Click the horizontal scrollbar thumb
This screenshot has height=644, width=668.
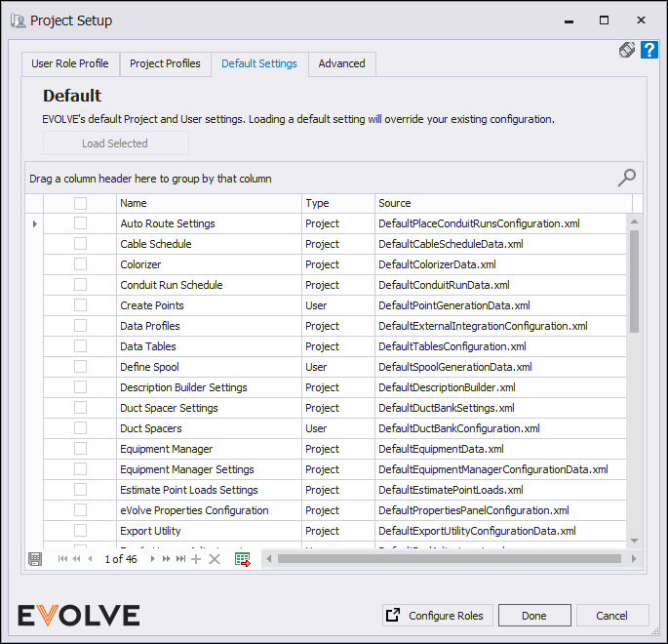pyautogui.click(x=449, y=558)
